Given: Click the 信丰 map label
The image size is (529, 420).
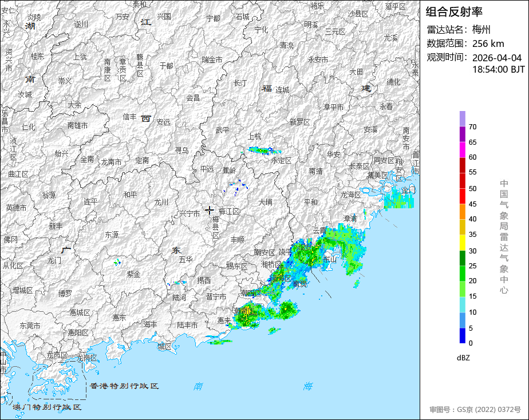Looking at the screenshot, I should click(129, 117).
